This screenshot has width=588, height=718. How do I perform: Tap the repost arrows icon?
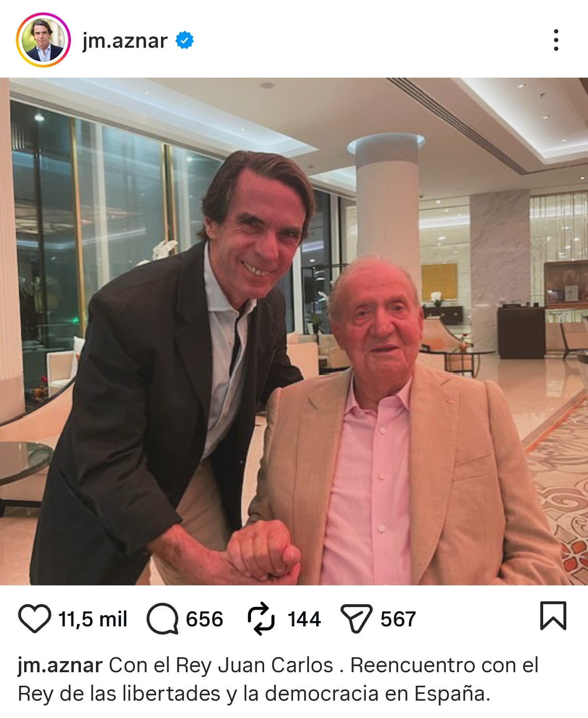click(x=261, y=619)
